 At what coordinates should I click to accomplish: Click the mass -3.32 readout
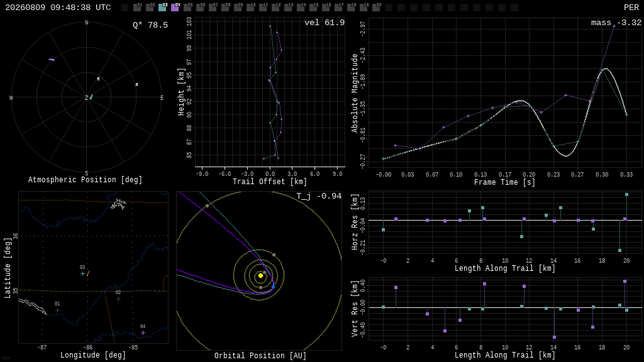pos(616,23)
